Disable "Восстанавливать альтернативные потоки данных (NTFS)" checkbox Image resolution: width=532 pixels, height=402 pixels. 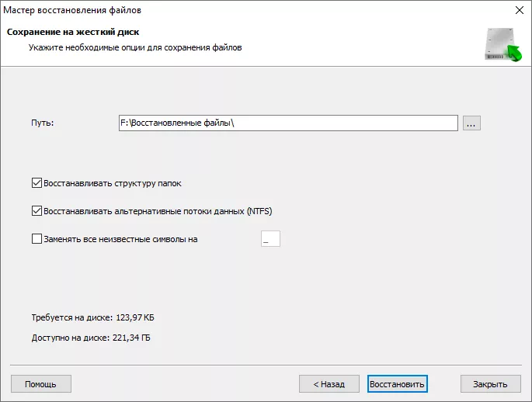[x=37, y=211]
